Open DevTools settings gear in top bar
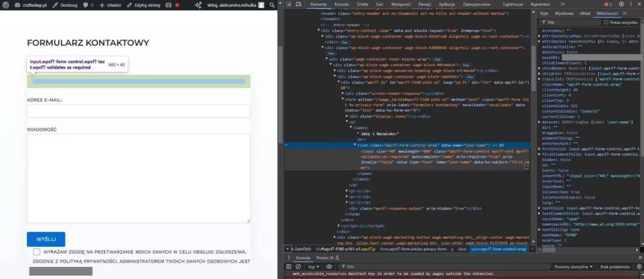The height and width of the screenshot is (279, 644). (x=621, y=4)
